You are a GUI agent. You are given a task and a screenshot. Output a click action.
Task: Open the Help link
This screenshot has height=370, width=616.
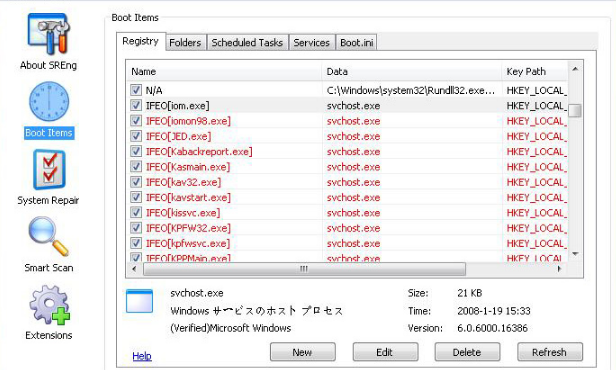[x=142, y=356]
